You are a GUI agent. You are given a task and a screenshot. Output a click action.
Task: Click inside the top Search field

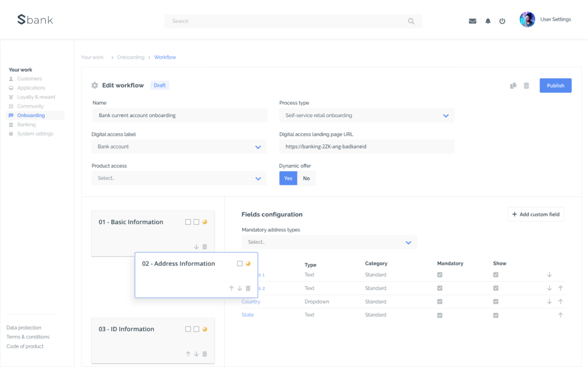click(292, 21)
